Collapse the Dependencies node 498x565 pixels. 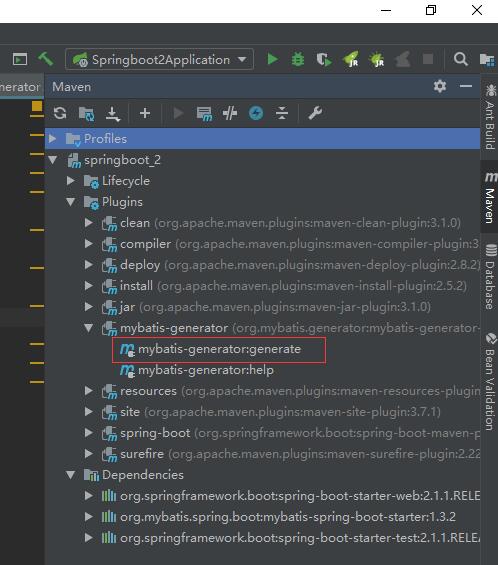[x=71, y=475]
